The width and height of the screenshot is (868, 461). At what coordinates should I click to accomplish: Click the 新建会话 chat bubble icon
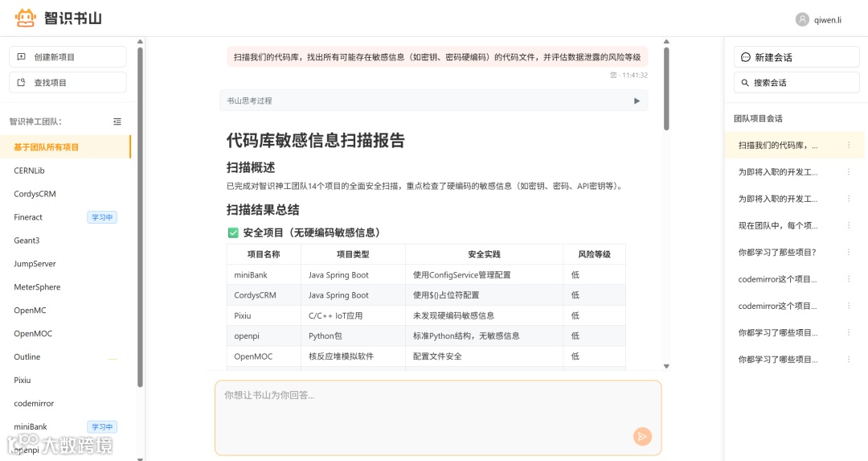746,57
